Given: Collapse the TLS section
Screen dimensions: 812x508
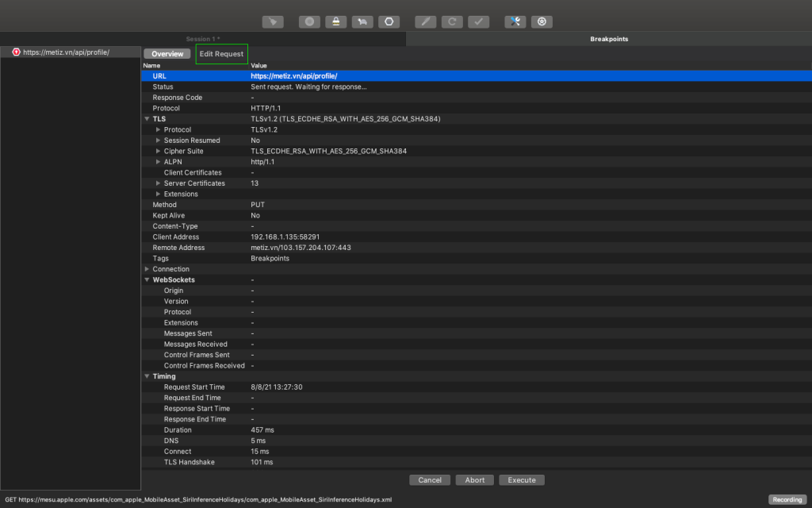Looking at the screenshot, I should click(147, 119).
